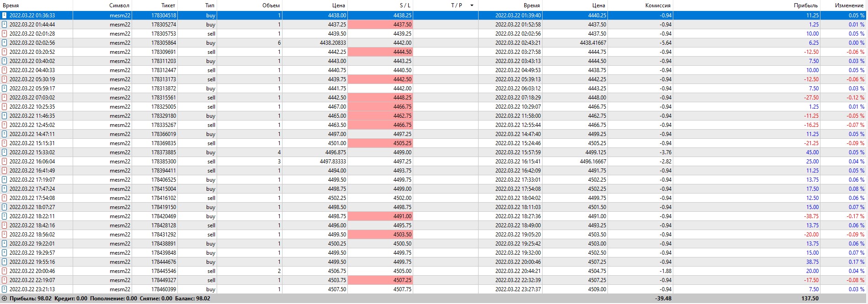Viewport: 868px width, 304px height.
Task: Click buy icon on row 2022.03.22 23:21:13
Action: 5,289
